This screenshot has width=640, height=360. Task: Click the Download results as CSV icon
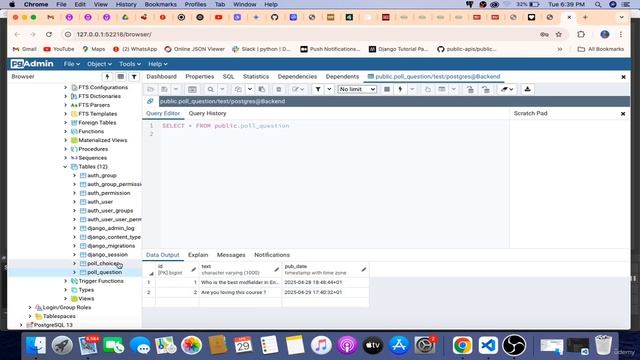(527, 89)
